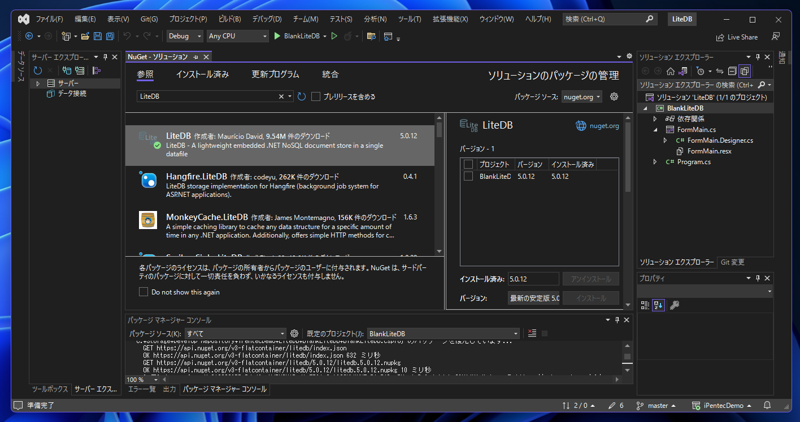Click Categorized icon in Properties panel
The width and height of the screenshot is (800, 422).
click(645, 305)
